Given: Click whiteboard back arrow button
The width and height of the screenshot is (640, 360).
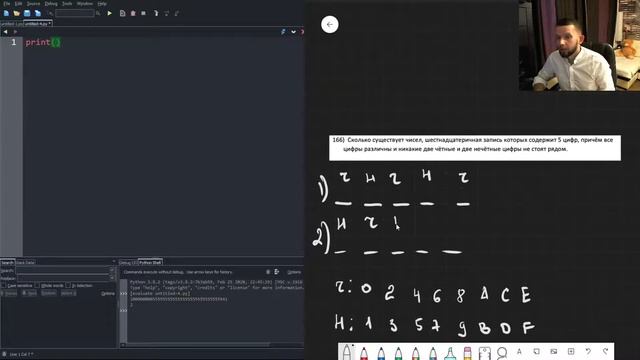Looking at the screenshot, I should click(330, 24).
